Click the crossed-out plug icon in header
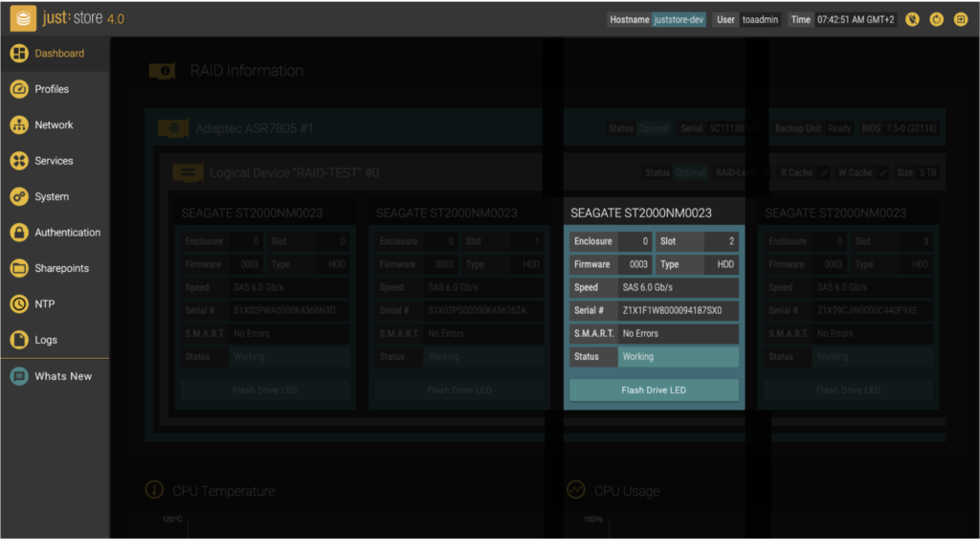Screen dimensions: 980x539 click(x=912, y=19)
